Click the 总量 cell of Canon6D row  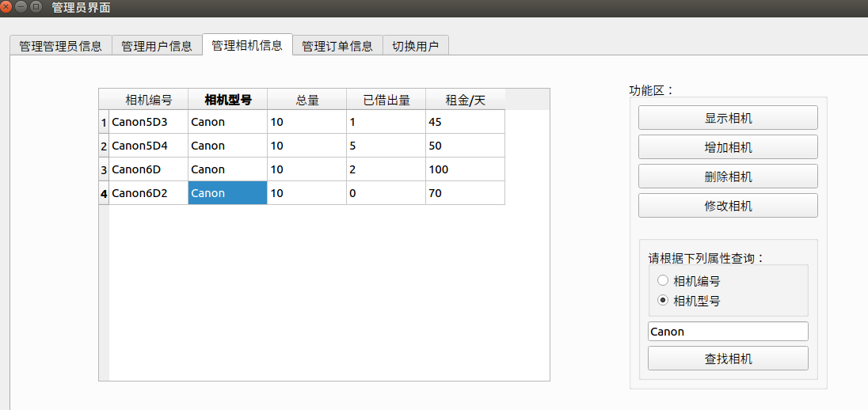point(306,169)
